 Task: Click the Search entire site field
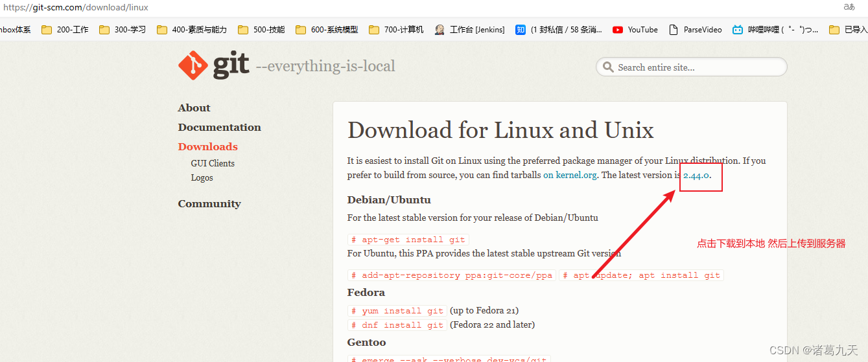[x=692, y=67]
